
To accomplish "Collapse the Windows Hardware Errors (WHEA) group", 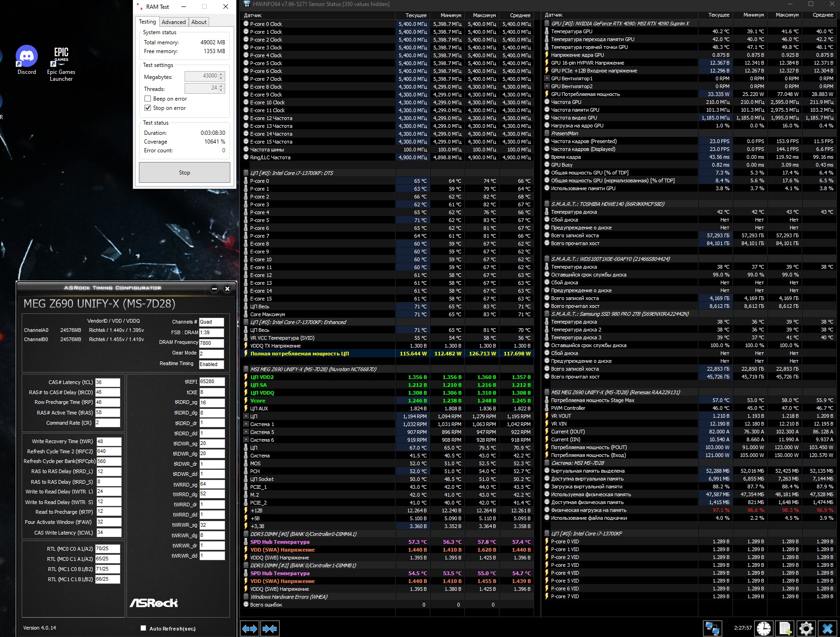I will (x=246, y=597).
